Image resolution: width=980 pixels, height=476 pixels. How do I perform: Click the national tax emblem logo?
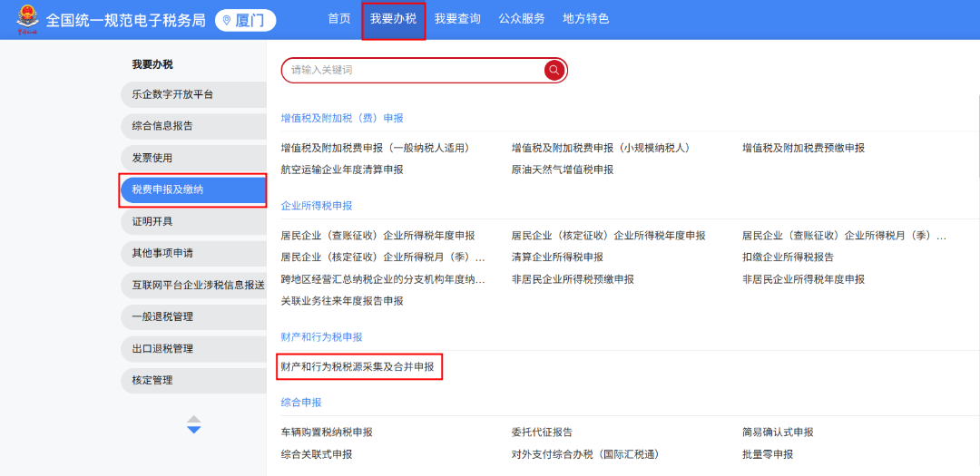(27, 20)
